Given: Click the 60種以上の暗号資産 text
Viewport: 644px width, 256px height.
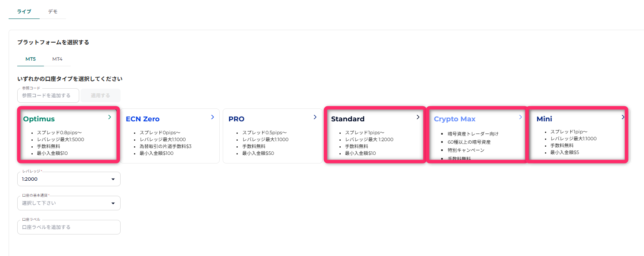Looking at the screenshot, I should click(469, 142).
